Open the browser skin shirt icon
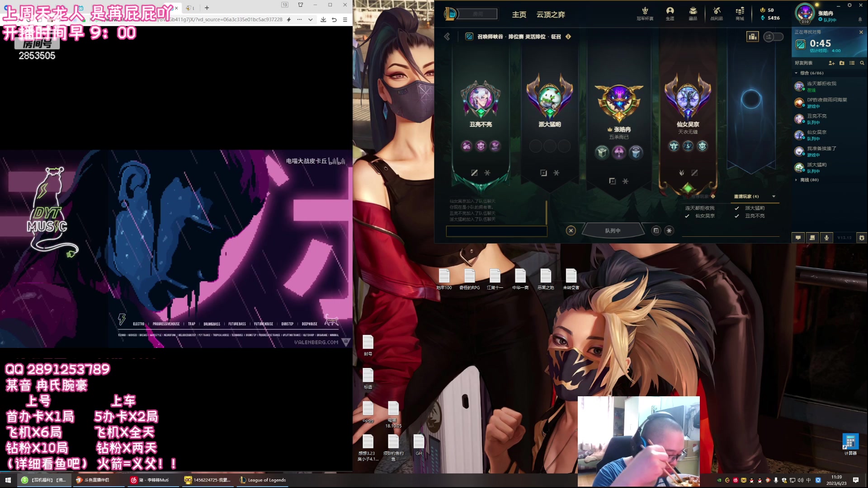868x488 pixels. point(301,5)
